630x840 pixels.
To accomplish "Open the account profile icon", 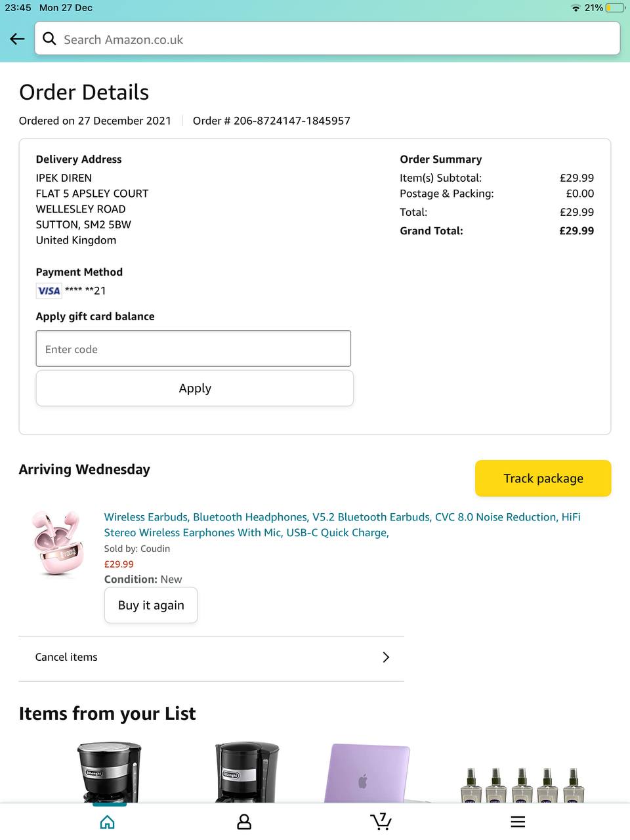I will tap(244, 822).
